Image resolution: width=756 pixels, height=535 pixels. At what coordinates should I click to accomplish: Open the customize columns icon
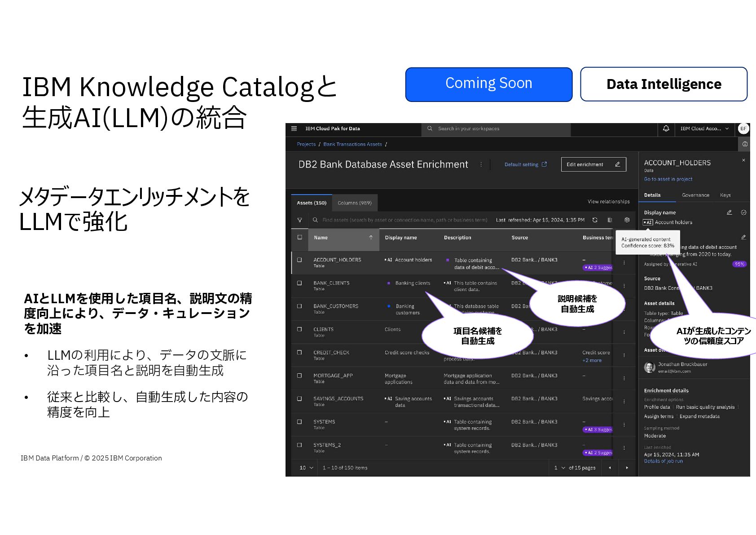coord(610,220)
